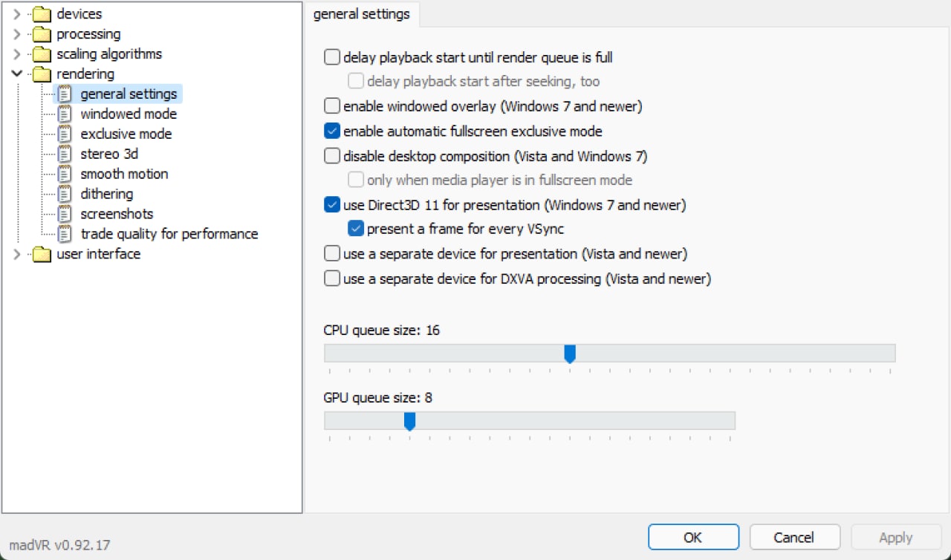Expand the scaling algorithms tree node

tap(17, 54)
